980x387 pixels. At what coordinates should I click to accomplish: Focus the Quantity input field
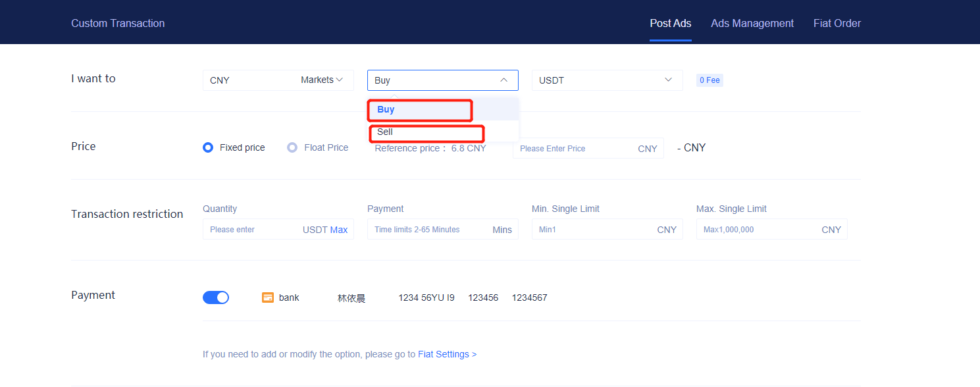pos(278,229)
